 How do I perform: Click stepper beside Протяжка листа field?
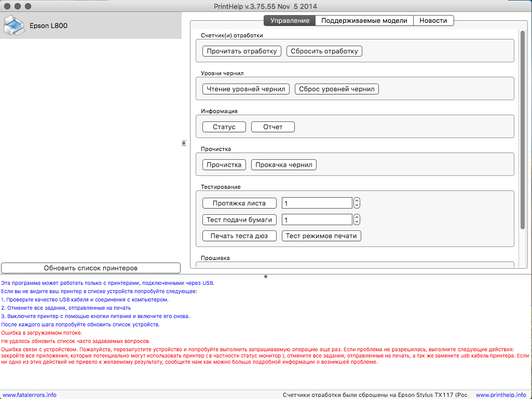tap(357, 203)
